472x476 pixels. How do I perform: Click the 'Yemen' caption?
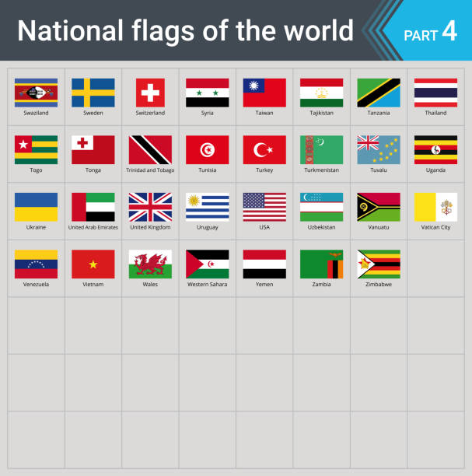pyautogui.click(x=264, y=284)
